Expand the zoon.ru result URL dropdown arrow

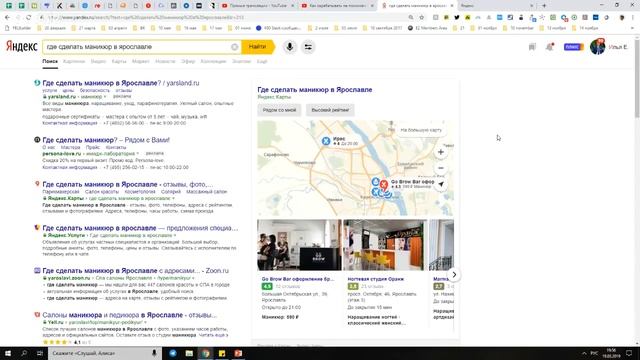coord(193,278)
